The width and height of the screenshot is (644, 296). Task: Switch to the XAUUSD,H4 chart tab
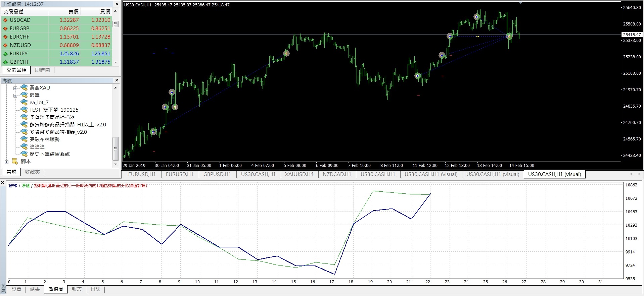point(299,174)
